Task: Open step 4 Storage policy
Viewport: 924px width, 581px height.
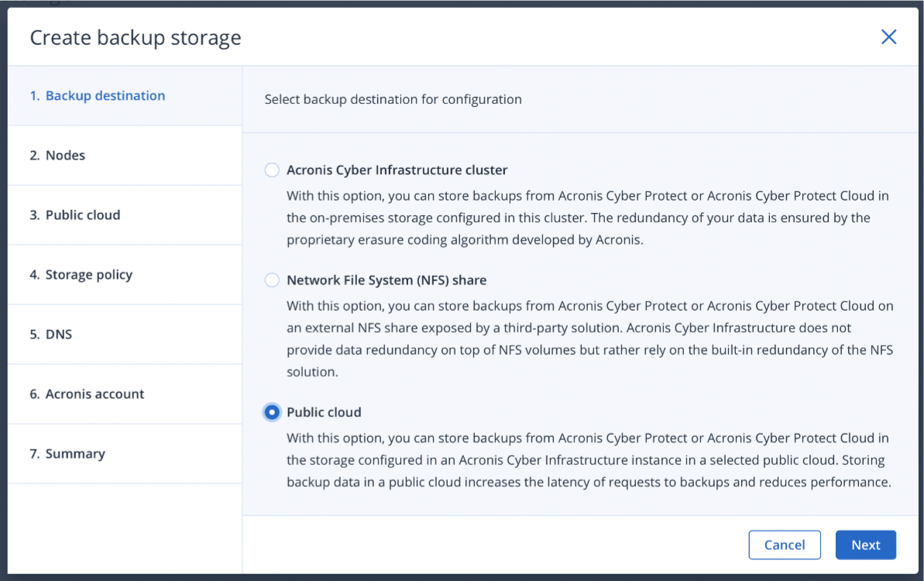Action: pyautogui.click(x=125, y=274)
